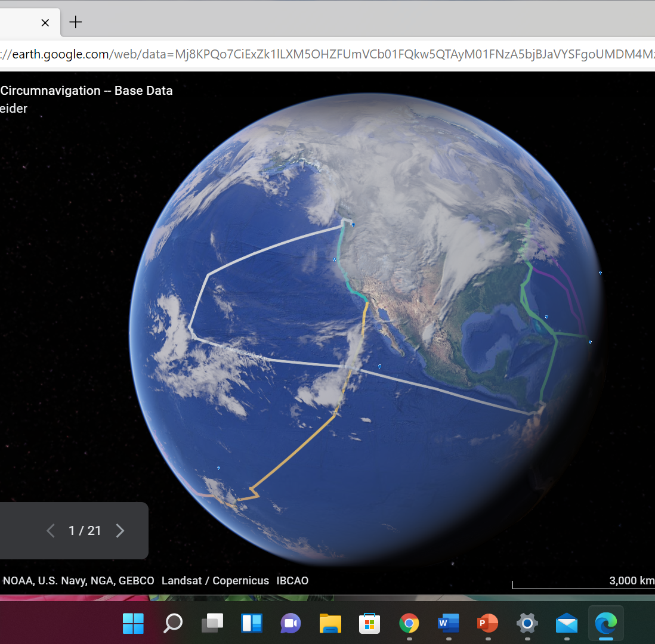Click the placemark off Oregon coast
Viewport: 655px width, 644px height.
pos(334,259)
